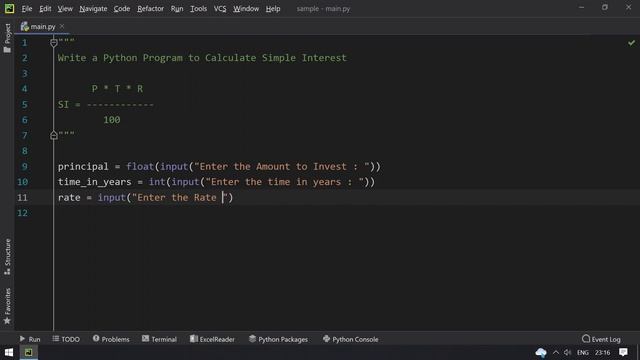Click the "Enter the Rate" string
The width and height of the screenshot is (640, 360).
(180, 198)
